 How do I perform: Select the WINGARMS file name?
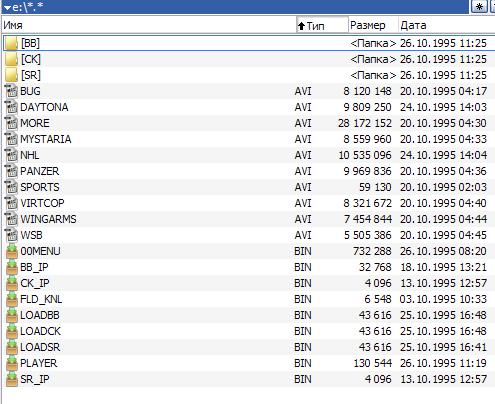point(48,219)
